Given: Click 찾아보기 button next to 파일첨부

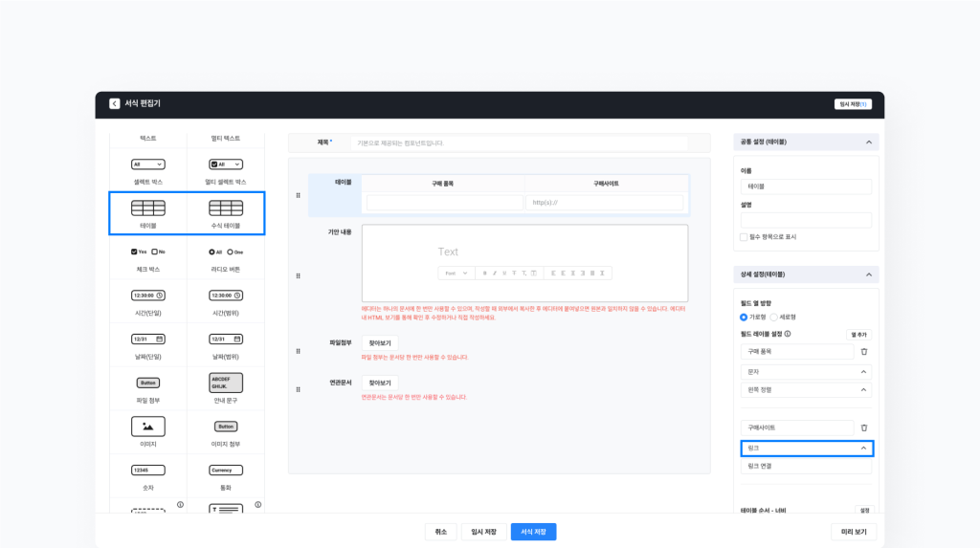Looking at the screenshot, I should [x=380, y=343].
